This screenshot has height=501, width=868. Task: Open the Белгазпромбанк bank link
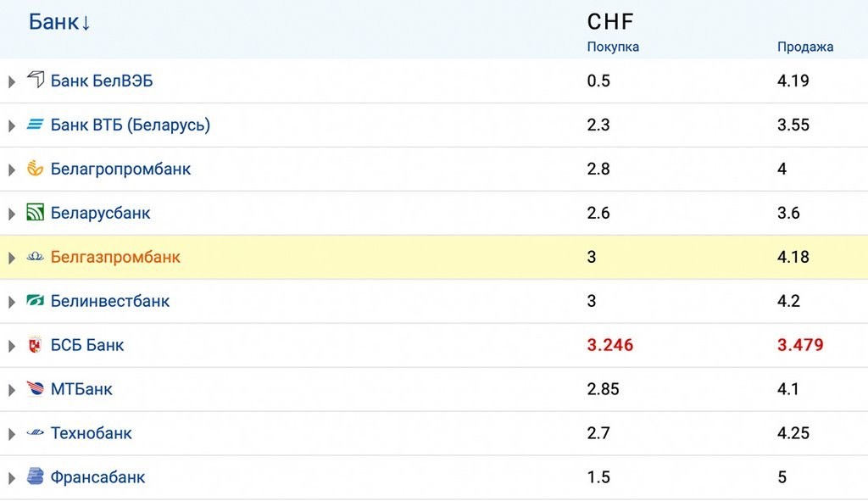[x=115, y=257]
